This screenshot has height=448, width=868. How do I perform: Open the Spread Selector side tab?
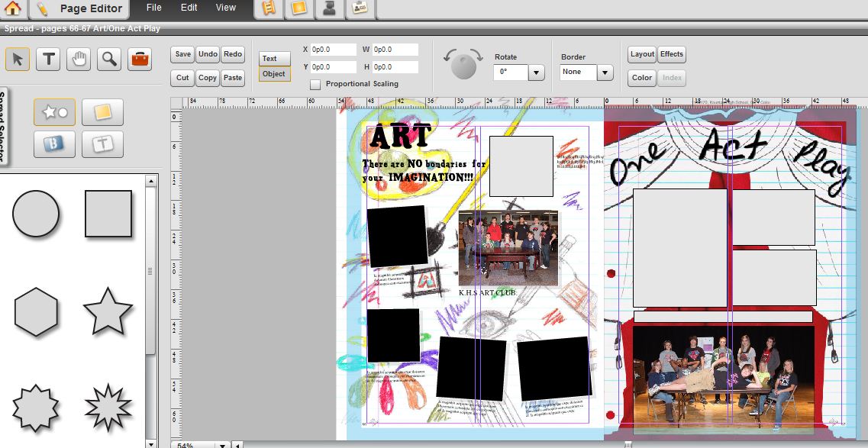coord(3,126)
